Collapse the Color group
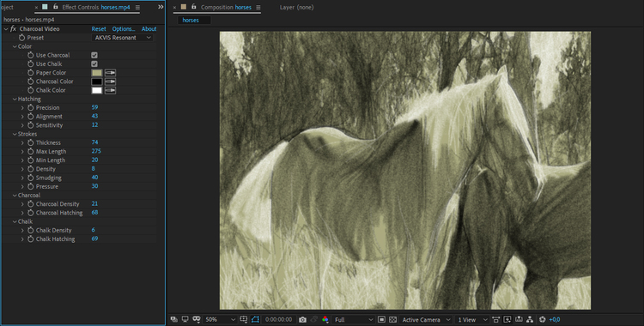Image resolution: width=644 pixels, height=326 pixels. [15, 46]
